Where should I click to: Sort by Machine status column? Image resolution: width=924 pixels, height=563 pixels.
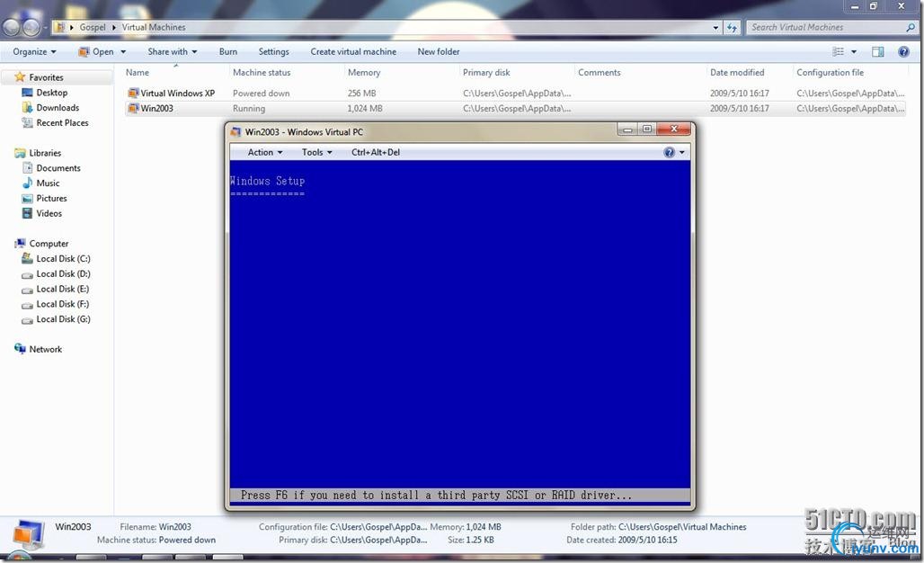pyautogui.click(x=262, y=73)
